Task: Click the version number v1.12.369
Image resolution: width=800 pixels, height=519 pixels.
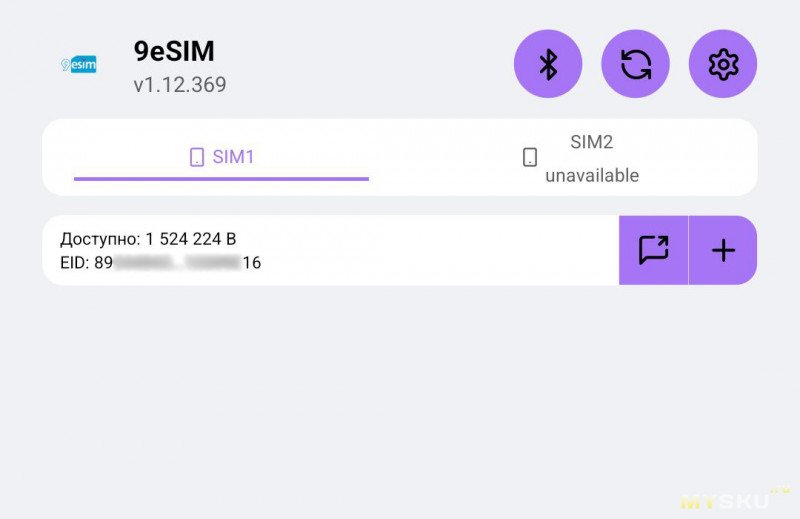Action: 180,85
